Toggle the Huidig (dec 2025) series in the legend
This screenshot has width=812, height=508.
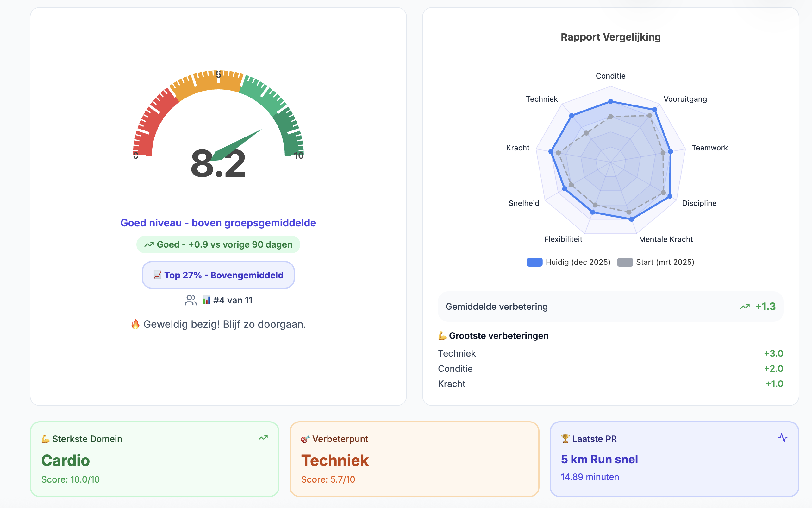[x=569, y=262]
